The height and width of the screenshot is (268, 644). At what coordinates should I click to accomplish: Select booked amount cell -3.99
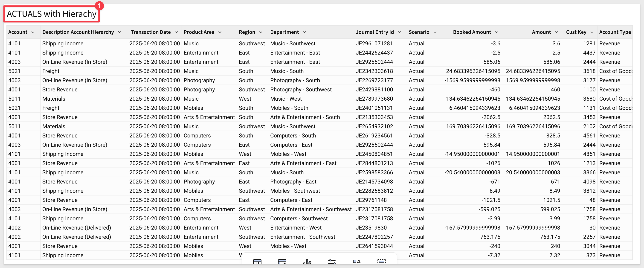[494, 219]
